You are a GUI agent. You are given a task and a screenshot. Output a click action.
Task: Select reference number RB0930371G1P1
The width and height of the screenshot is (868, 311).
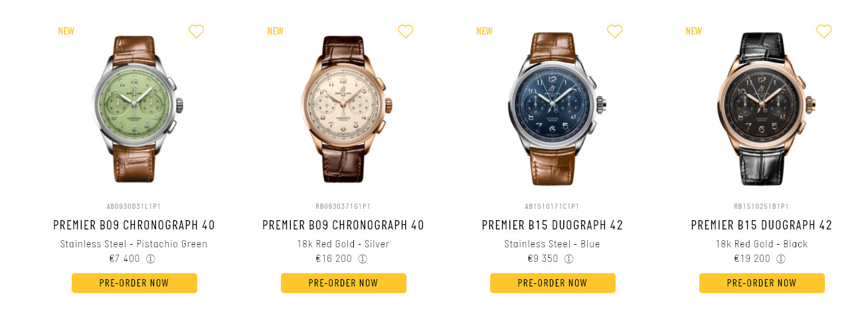pyautogui.click(x=343, y=207)
